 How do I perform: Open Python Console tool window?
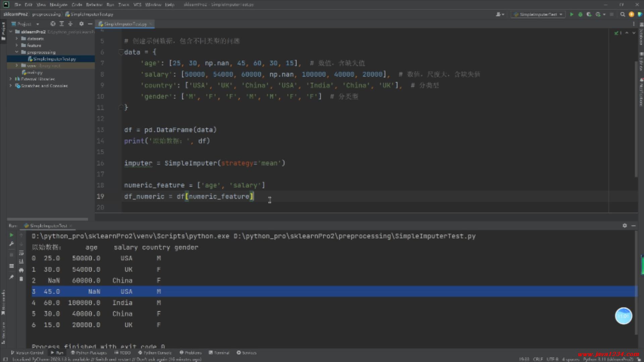155,353
